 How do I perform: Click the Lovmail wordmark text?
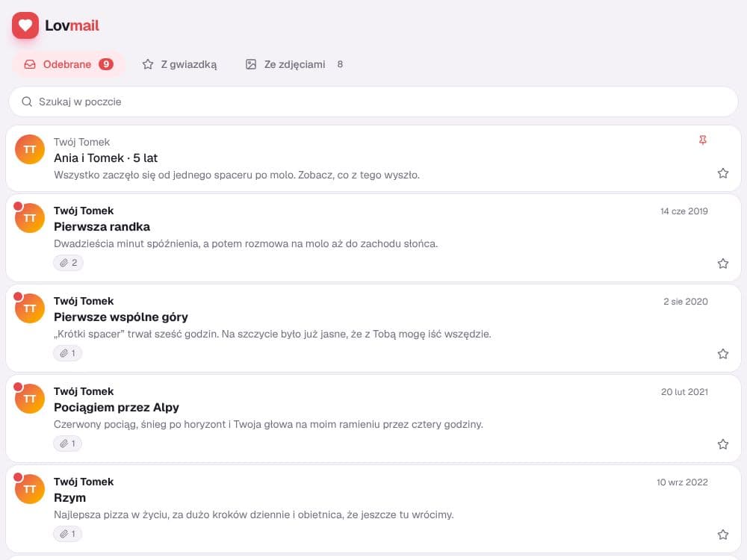pyautogui.click(x=72, y=25)
